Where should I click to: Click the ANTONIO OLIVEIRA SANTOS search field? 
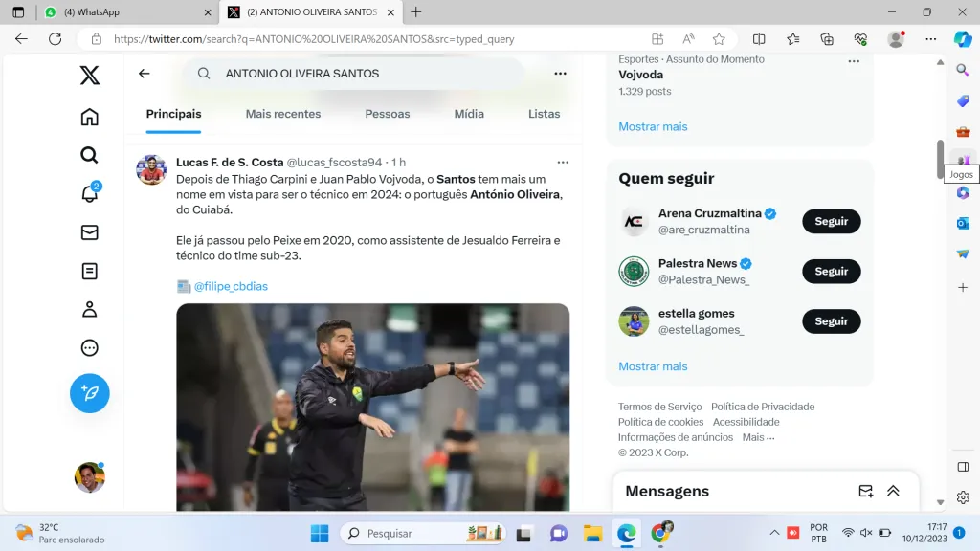click(364, 74)
